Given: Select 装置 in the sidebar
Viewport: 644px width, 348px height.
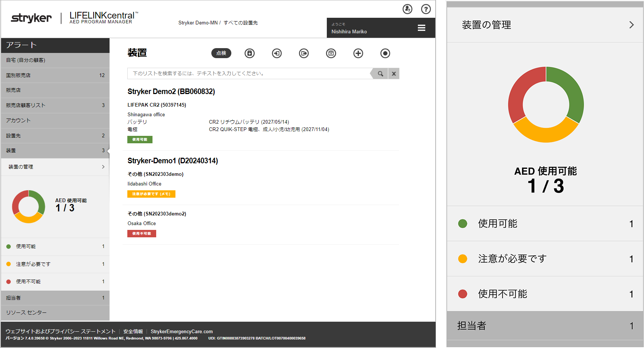Looking at the screenshot, I should click(x=55, y=150).
